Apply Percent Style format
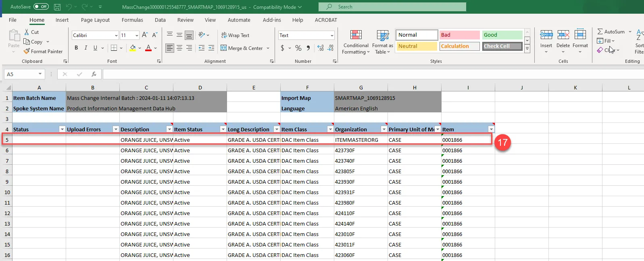 [x=298, y=48]
